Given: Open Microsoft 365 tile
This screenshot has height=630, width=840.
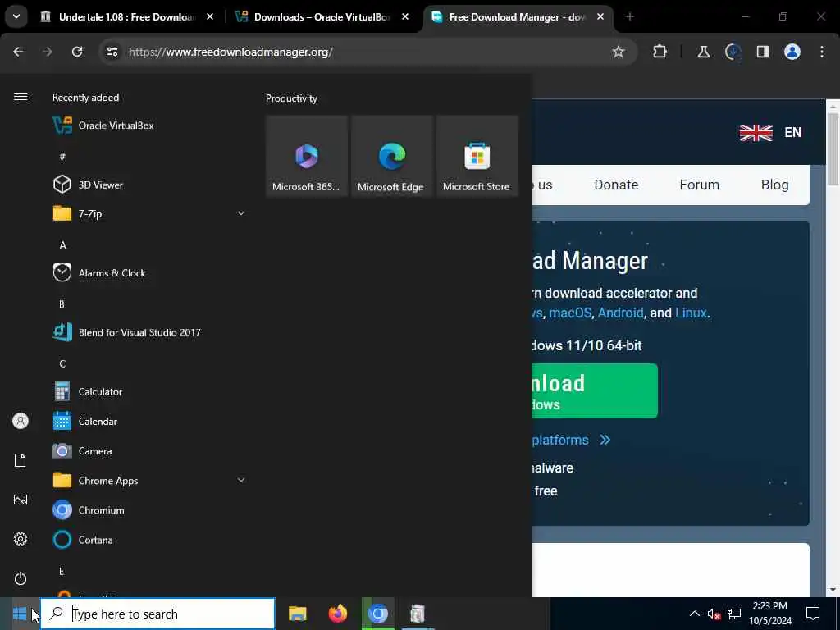Looking at the screenshot, I should [x=307, y=156].
